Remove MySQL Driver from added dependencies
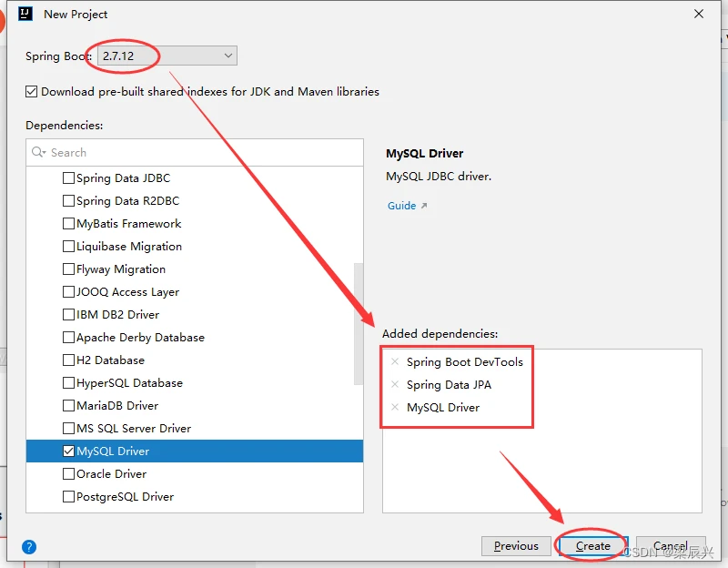The width and height of the screenshot is (728, 568). [395, 407]
